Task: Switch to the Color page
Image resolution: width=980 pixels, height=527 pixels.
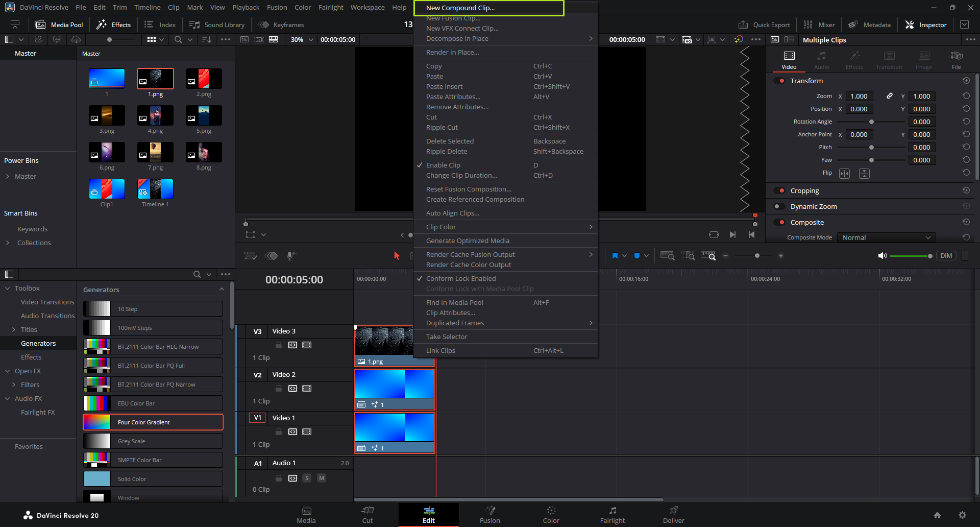Action: [x=551, y=514]
